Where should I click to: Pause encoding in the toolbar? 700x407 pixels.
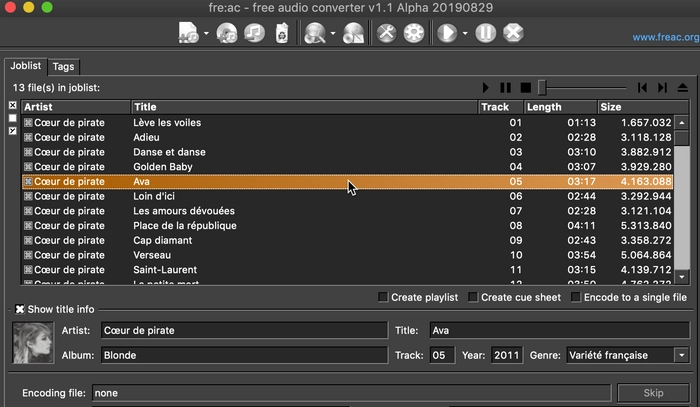click(x=486, y=33)
